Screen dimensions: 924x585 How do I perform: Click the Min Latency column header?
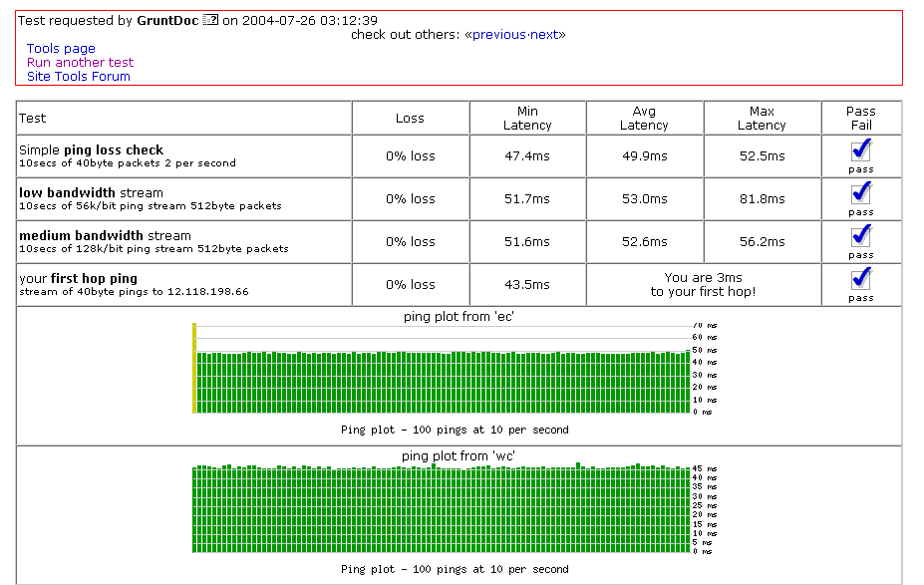coord(527,119)
